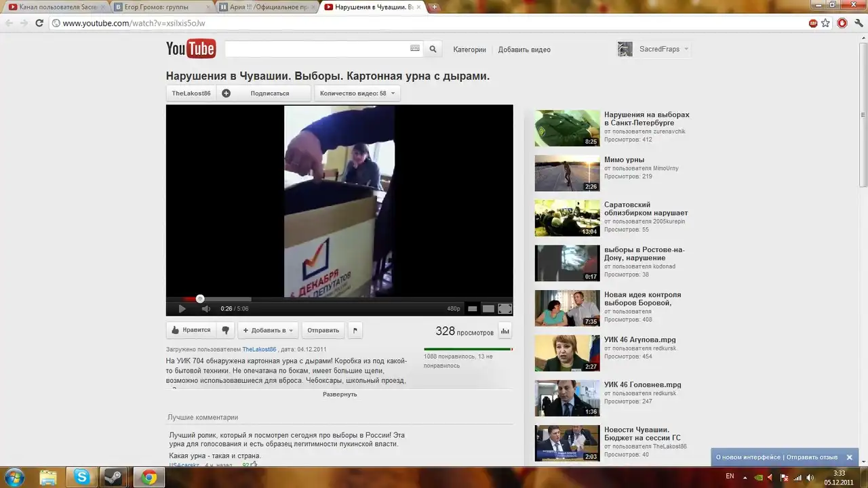Expand description with Развернуть
This screenshot has height=488, width=868.
click(x=339, y=394)
